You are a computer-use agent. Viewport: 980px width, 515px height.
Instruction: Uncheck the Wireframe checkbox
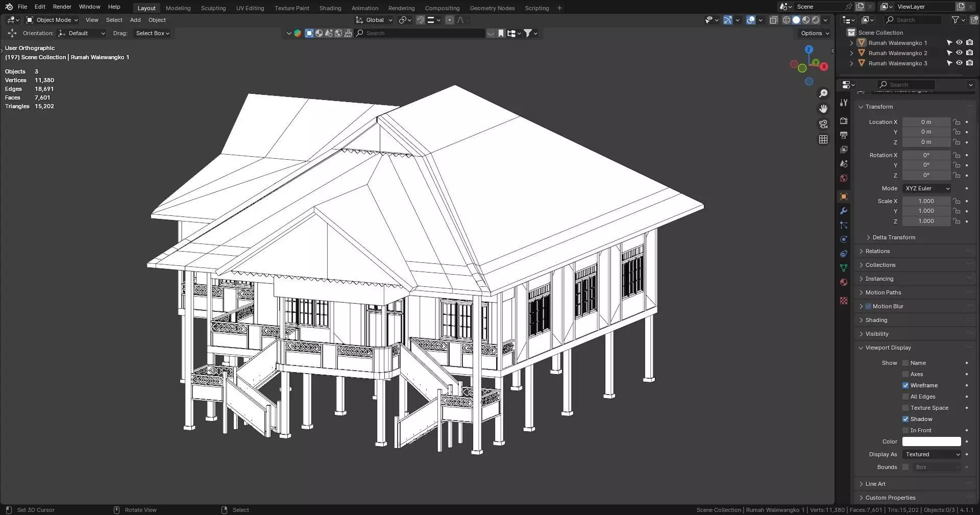905,385
